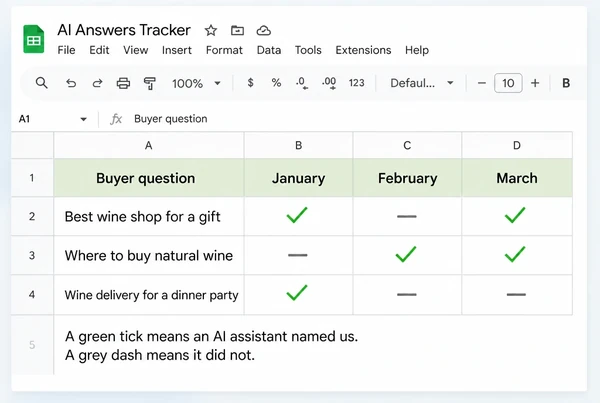Increase font size with plus button
Image resolution: width=600 pixels, height=403 pixels.
535,83
